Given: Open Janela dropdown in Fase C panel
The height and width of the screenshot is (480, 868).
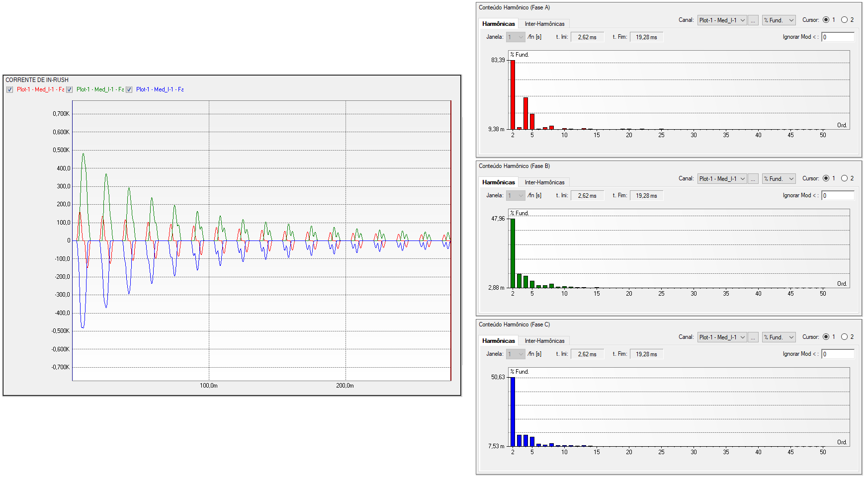Looking at the screenshot, I should tap(516, 354).
